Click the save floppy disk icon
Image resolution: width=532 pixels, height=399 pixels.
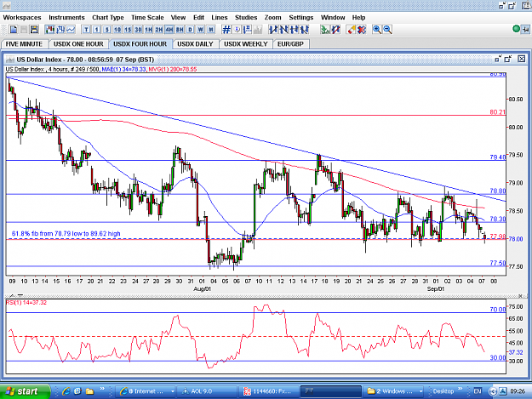point(34,30)
